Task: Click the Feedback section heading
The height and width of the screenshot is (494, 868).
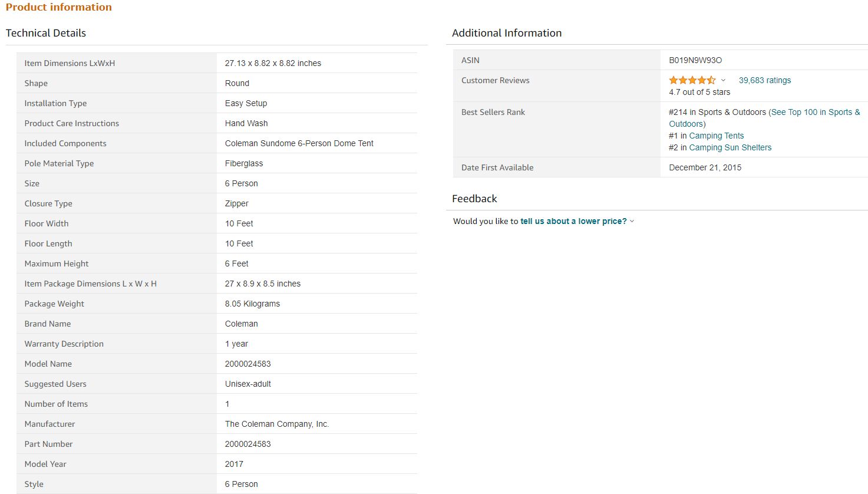Action: click(x=474, y=199)
